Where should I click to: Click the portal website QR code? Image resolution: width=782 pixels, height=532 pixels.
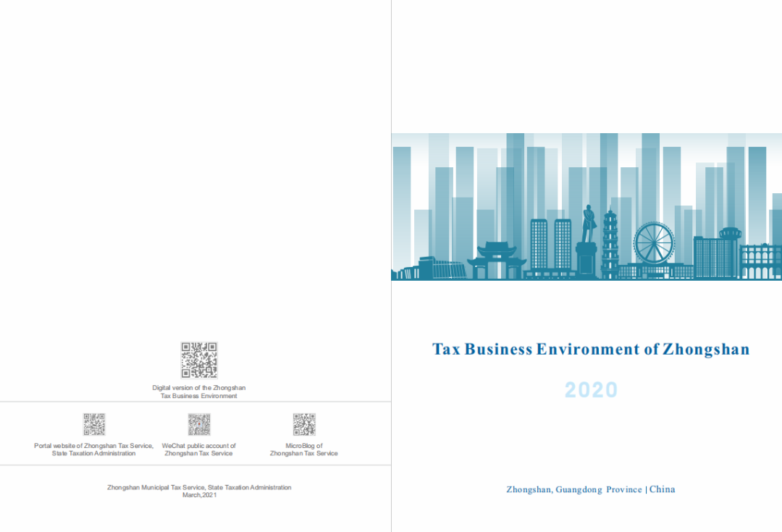click(93, 424)
